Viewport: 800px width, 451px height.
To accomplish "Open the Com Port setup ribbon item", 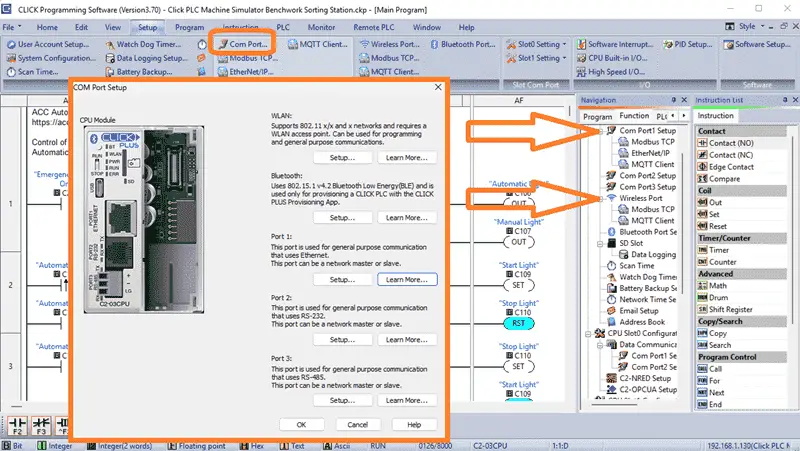I will 243,44.
